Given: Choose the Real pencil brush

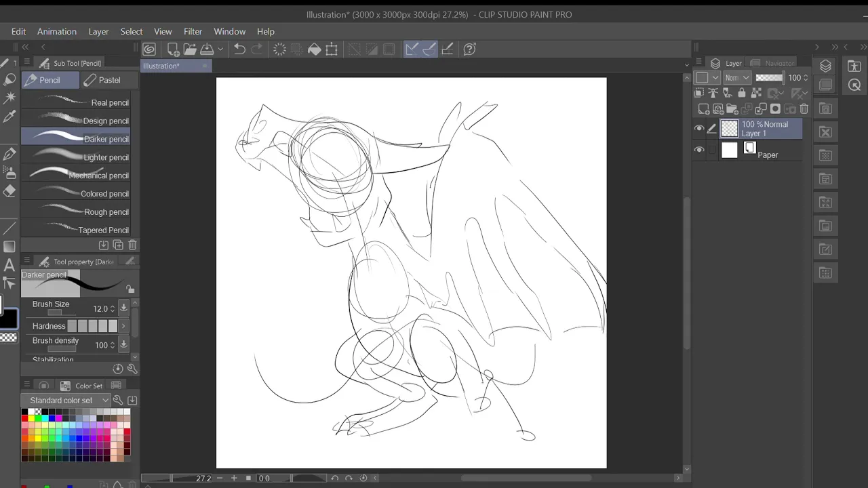Looking at the screenshot, I should coord(76,102).
